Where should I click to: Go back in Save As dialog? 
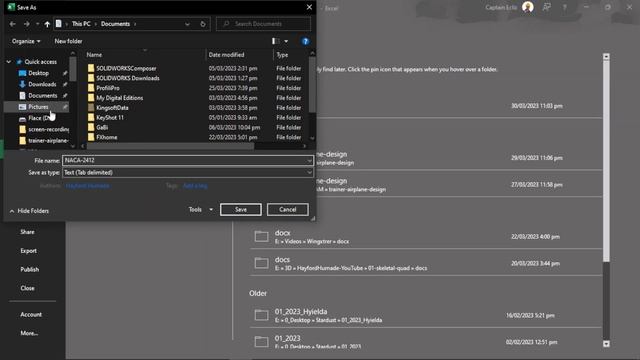click(13, 24)
